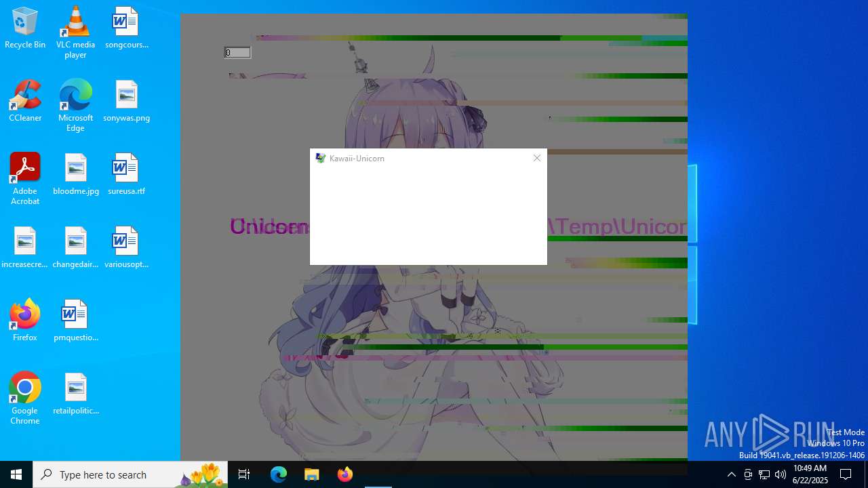Screen dimensions: 868x488
Task: Click the taskbar search box
Action: pyautogui.click(x=130, y=474)
